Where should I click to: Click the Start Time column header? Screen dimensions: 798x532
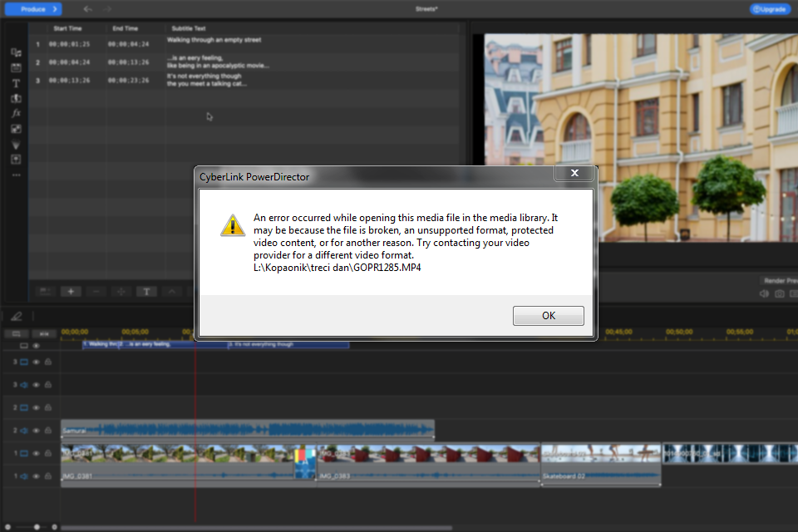(x=67, y=28)
